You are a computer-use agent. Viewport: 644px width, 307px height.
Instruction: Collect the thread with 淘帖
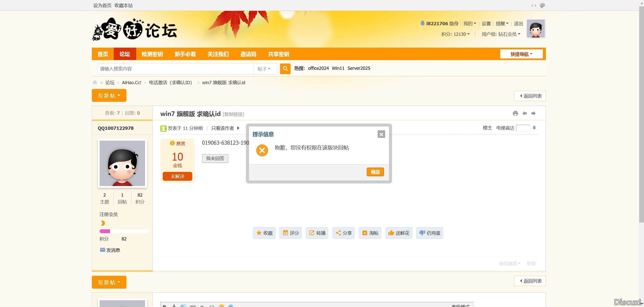pyautogui.click(x=370, y=233)
